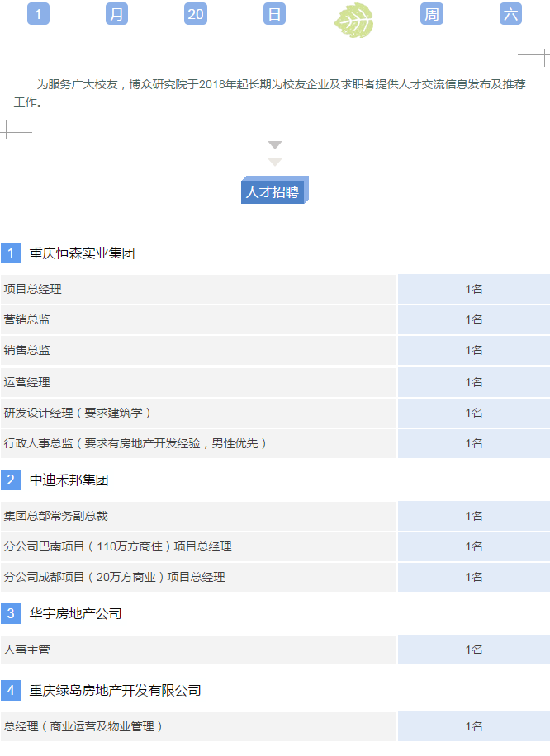Click the 人才招聘 banner button
This screenshot has height=756, width=550.
(x=273, y=192)
